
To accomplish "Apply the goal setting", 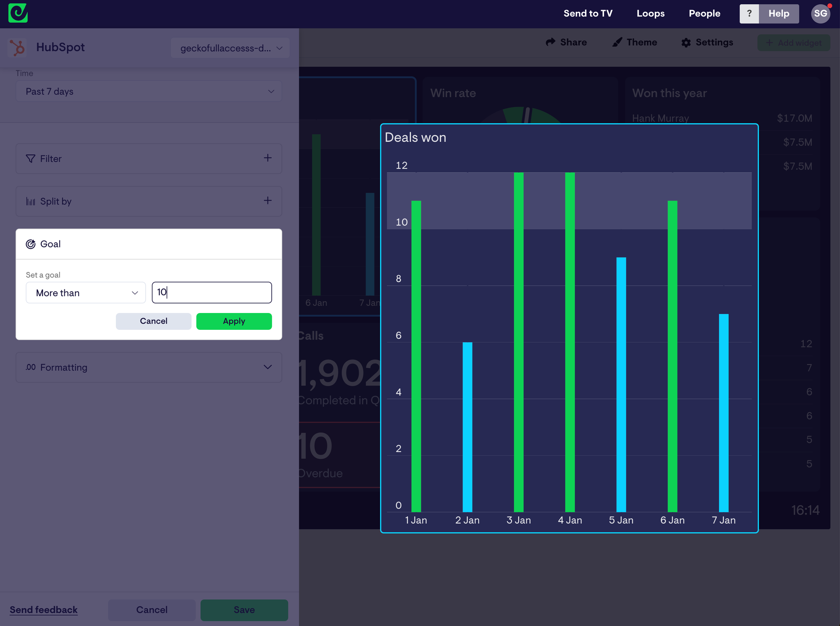I will click(x=234, y=321).
